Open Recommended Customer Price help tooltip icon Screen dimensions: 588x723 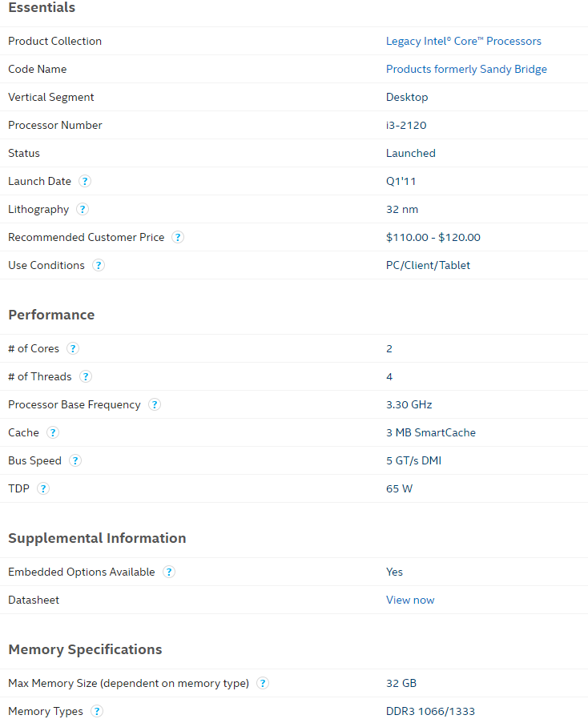(x=178, y=237)
